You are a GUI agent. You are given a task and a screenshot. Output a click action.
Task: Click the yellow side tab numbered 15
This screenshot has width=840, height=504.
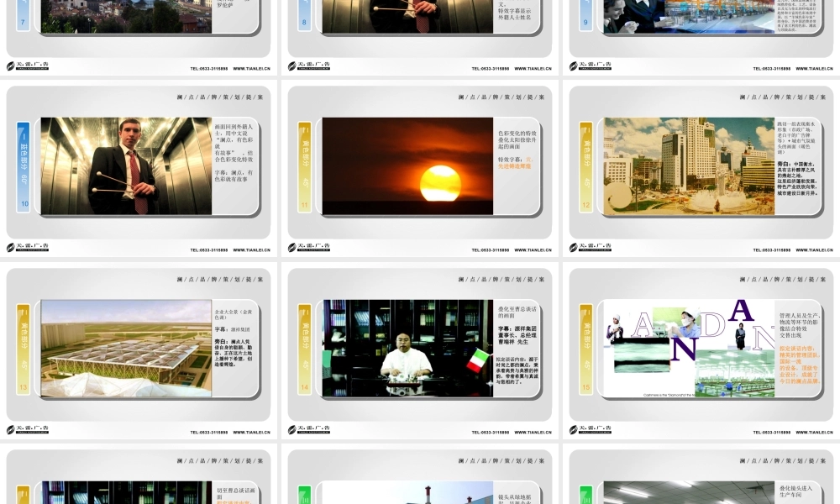[585, 349]
